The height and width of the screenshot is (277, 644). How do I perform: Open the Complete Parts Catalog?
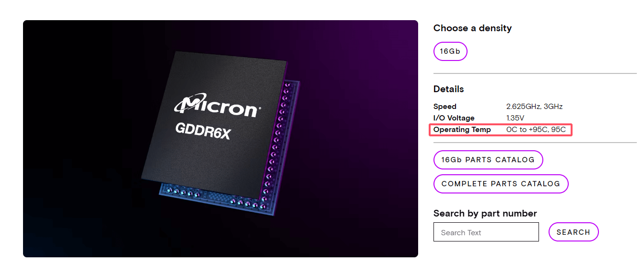pos(501,184)
